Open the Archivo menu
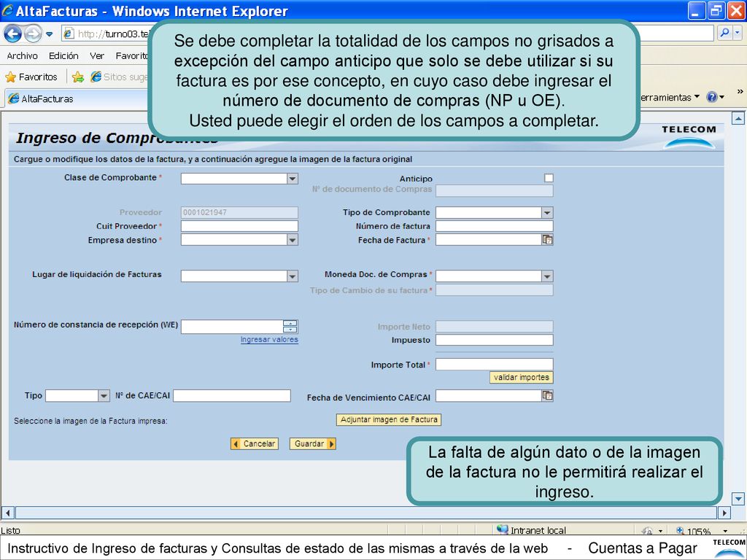The image size is (747, 560). (22, 55)
